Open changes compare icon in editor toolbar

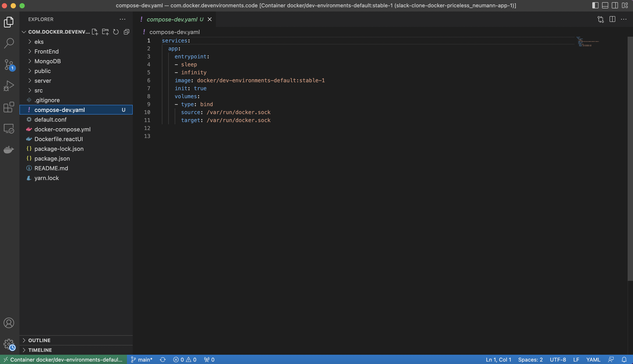point(600,19)
